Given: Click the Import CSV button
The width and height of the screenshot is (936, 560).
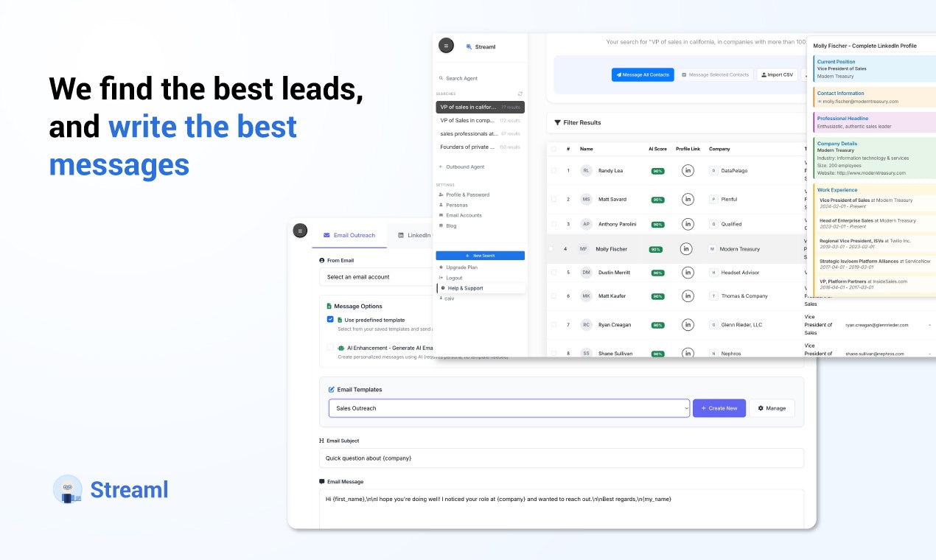Looking at the screenshot, I should click(x=777, y=74).
